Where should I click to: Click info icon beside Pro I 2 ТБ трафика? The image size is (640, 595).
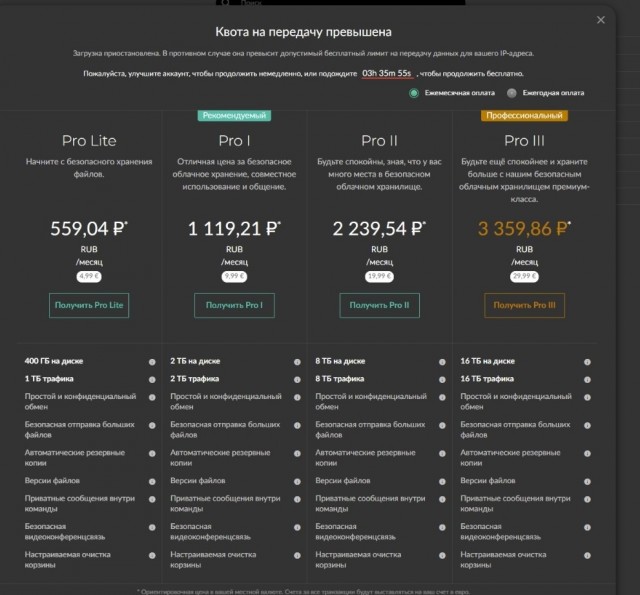coord(297,380)
